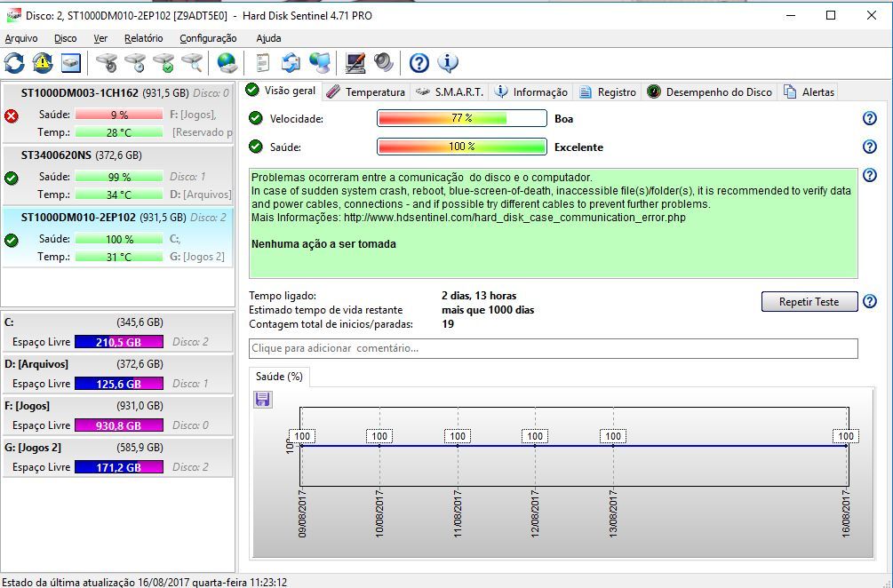893x588 pixels.
Task: Click help icon next to Repetir Teste
Action: pos(870,301)
